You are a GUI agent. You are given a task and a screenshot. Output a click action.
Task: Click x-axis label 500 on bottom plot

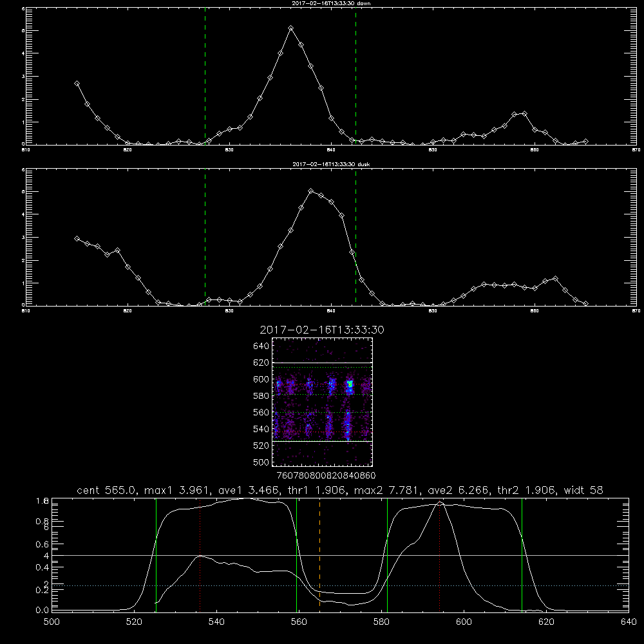52,622
